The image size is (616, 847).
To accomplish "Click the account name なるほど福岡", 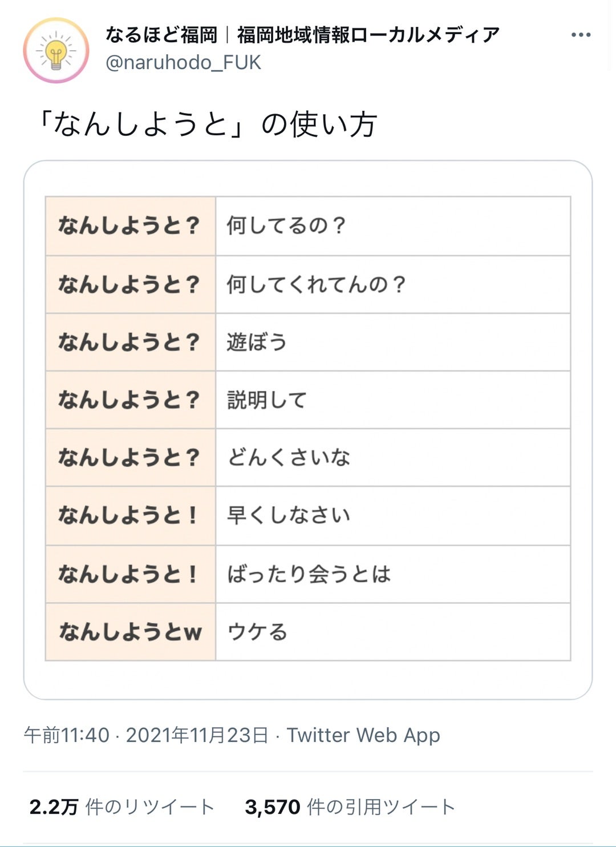I will point(302,34).
